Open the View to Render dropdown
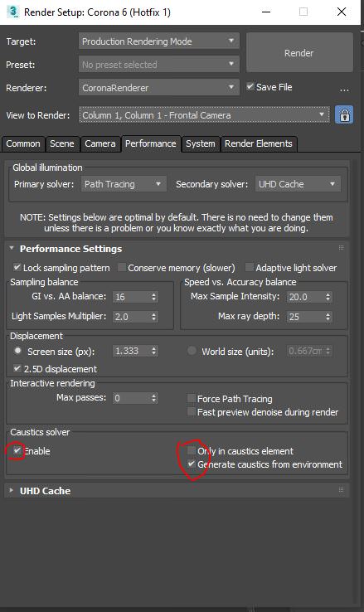The image size is (364, 612). 204,115
